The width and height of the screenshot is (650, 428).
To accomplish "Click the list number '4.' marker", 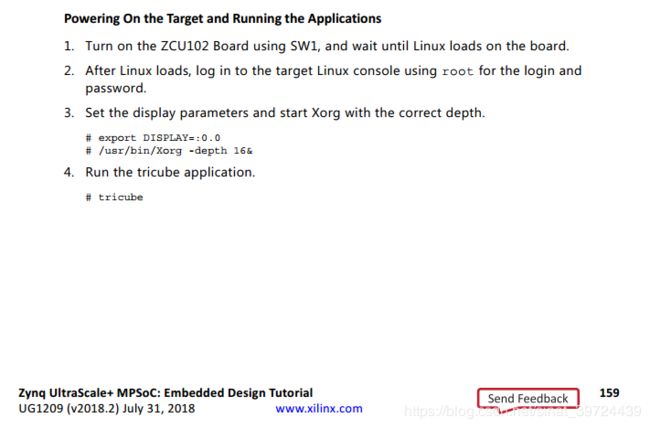I will tap(69, 172).
